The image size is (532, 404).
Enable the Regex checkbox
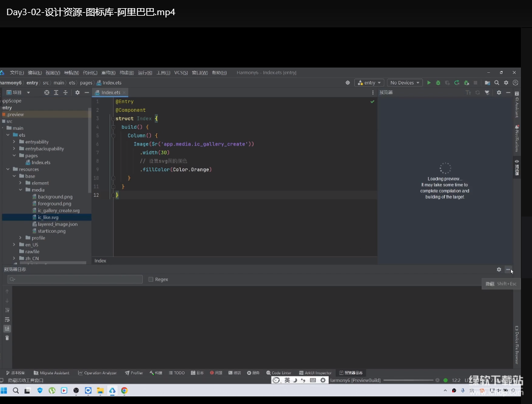pyautogui.click(x=151, y=279)
